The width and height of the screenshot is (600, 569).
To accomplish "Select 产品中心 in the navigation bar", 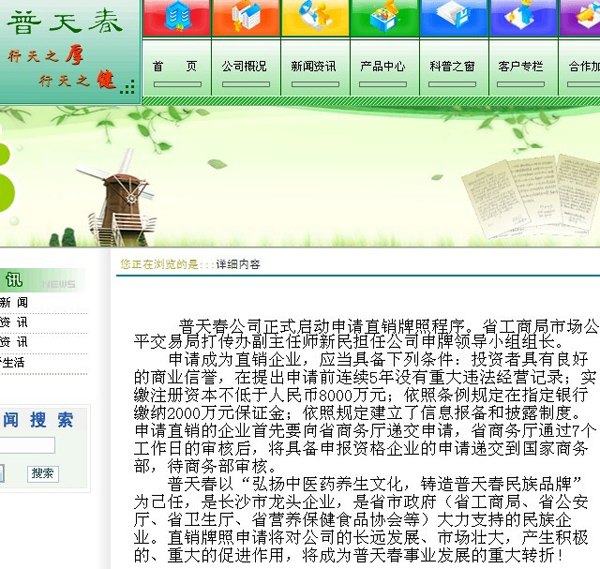I will [384, 66].
